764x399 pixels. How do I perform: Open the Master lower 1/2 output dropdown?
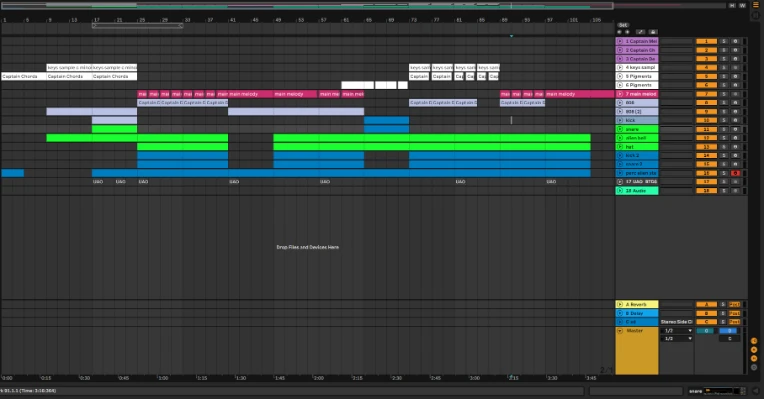click(x=676, y=339)
